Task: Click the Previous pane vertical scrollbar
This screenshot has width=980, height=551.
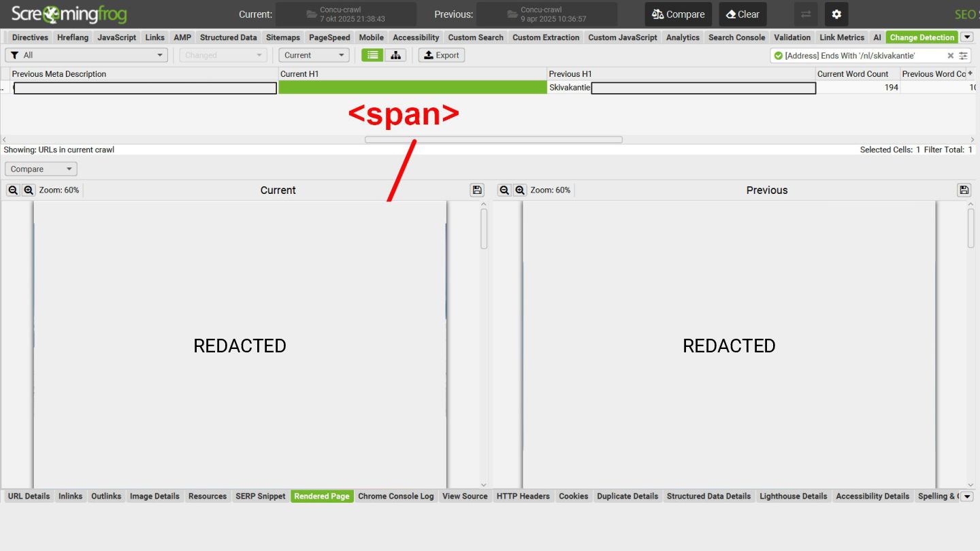Action: click(971, 229)
